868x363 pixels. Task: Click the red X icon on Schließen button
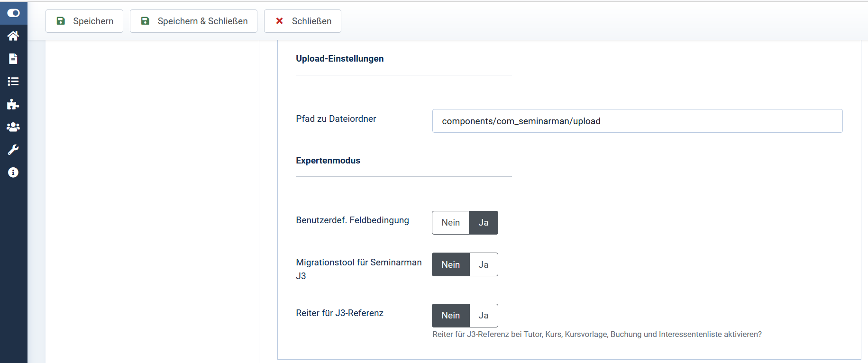(x=280, y=21)
